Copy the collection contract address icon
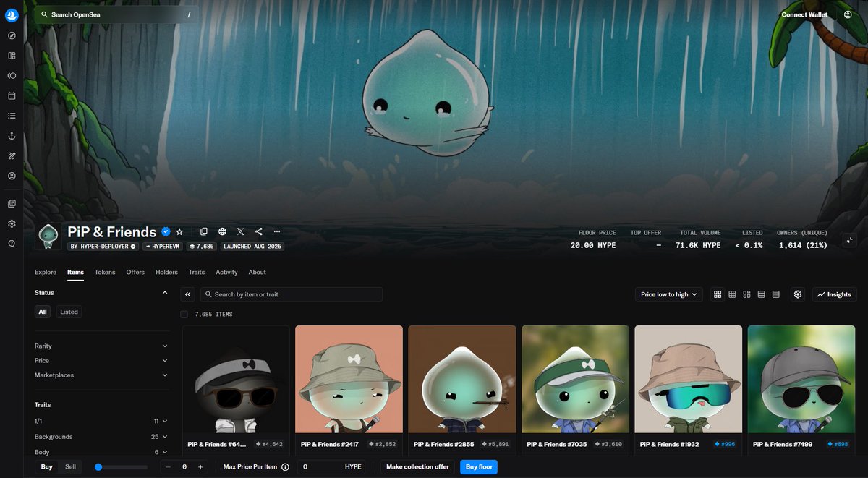868x478 pixels. tap(204, 231)
